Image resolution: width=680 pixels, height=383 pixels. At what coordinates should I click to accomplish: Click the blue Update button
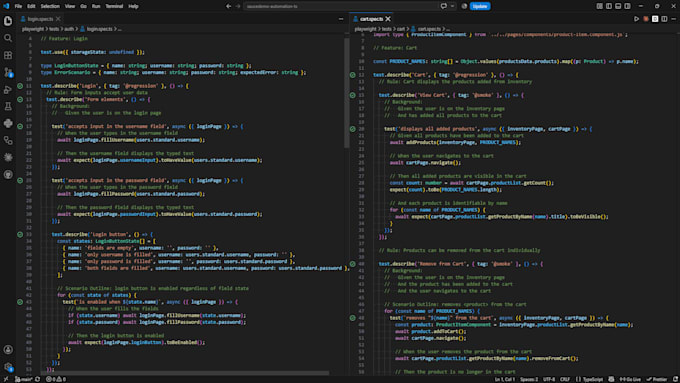tap(480, 6)
